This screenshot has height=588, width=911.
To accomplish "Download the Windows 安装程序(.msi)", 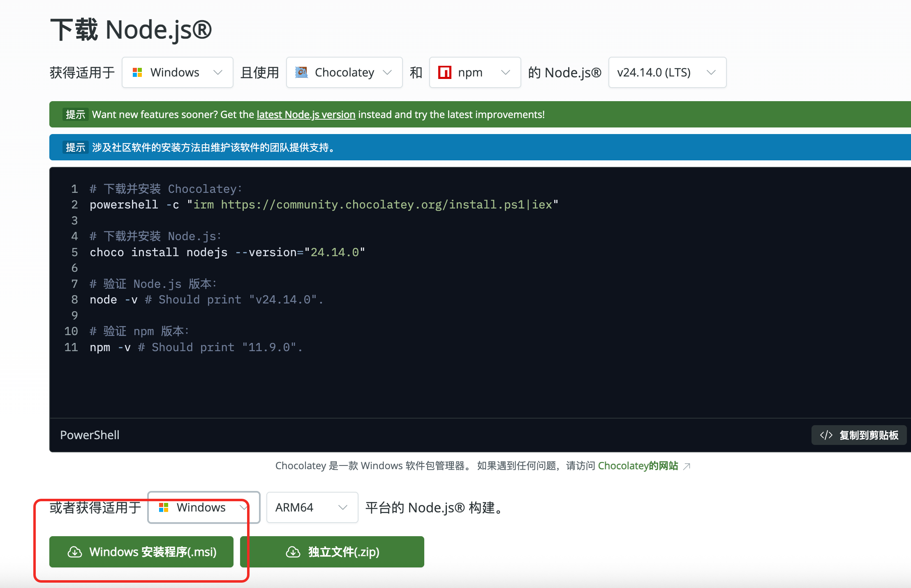I will point(141,552).
